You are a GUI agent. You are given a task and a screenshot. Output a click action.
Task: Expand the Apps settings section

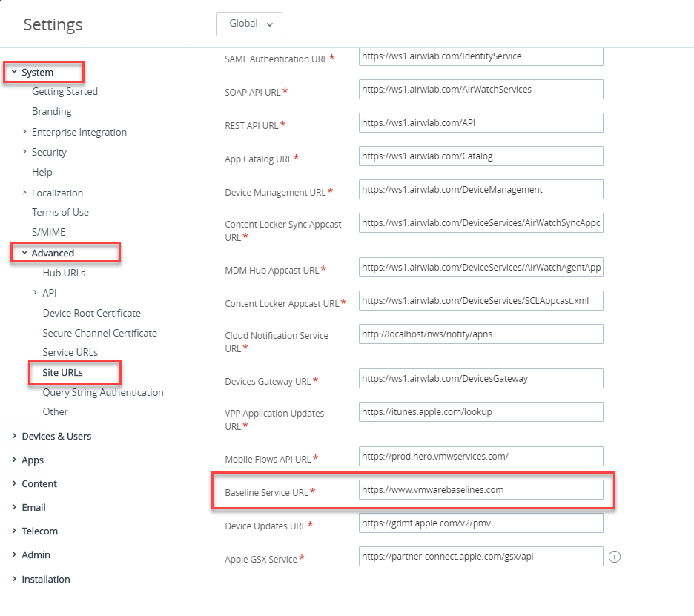click(14, 460)
